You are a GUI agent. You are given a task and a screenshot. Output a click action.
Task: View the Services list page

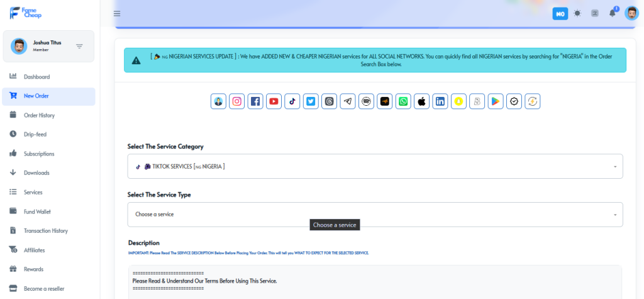pos(48,192)
